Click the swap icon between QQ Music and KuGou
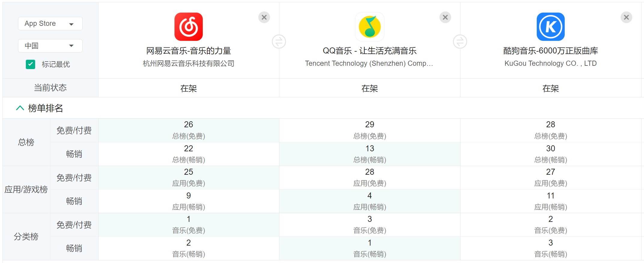644x263 pixels. point(460,41)
